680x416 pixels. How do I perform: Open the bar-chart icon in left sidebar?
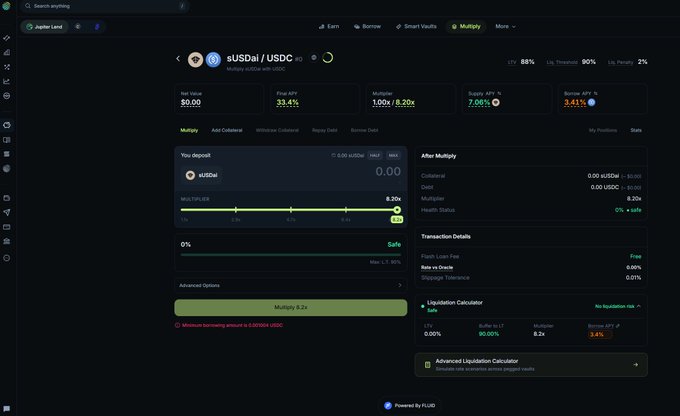click(7, 52)
